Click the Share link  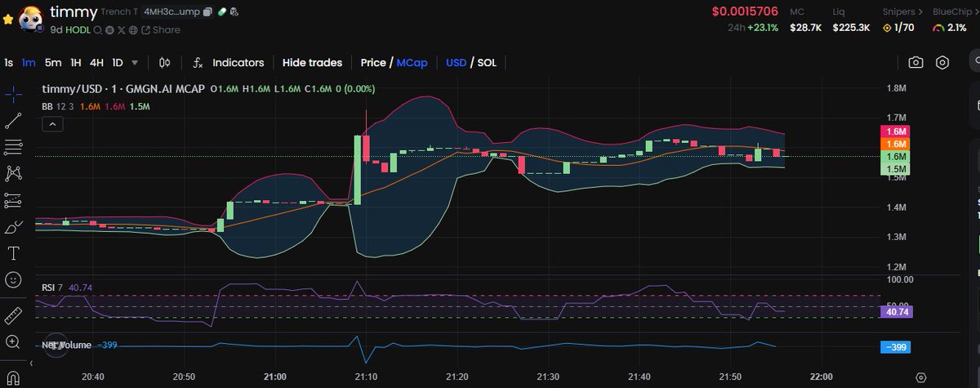click(x=161, y=29)
